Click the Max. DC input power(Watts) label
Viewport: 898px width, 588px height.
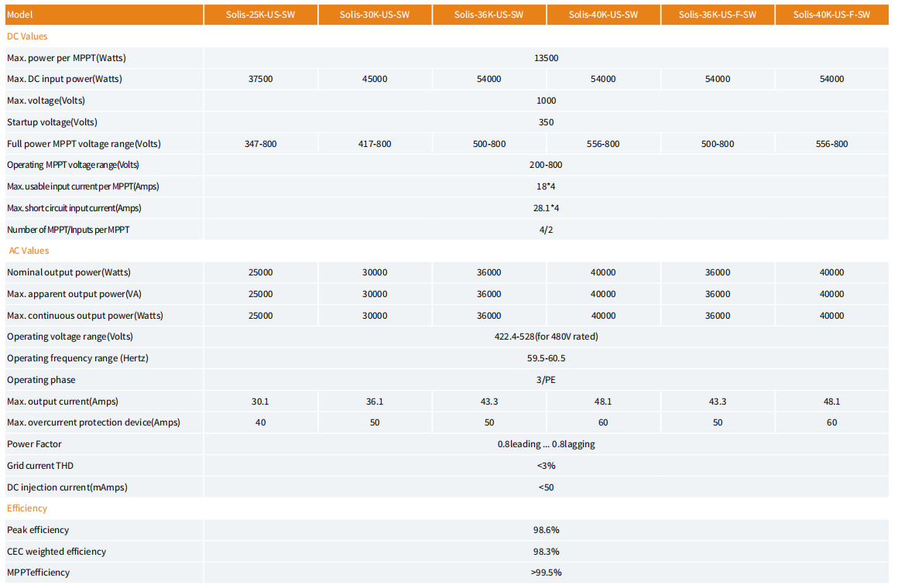65,79
